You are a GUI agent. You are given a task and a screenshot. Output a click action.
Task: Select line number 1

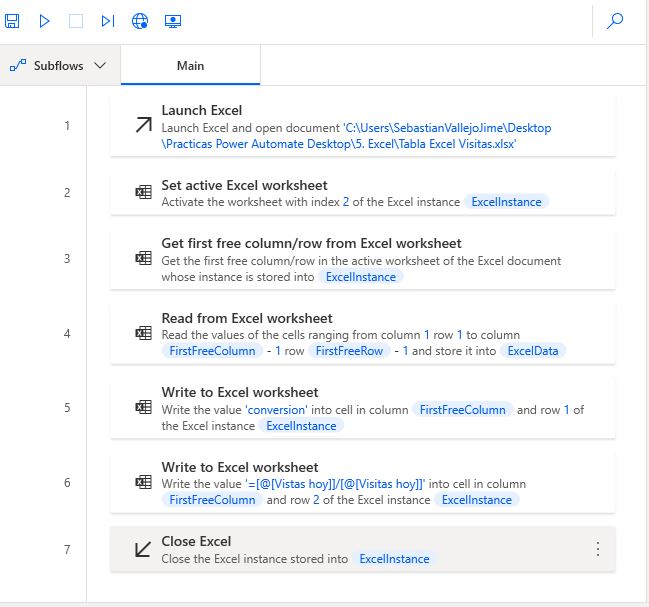click(x=67, y=125)
